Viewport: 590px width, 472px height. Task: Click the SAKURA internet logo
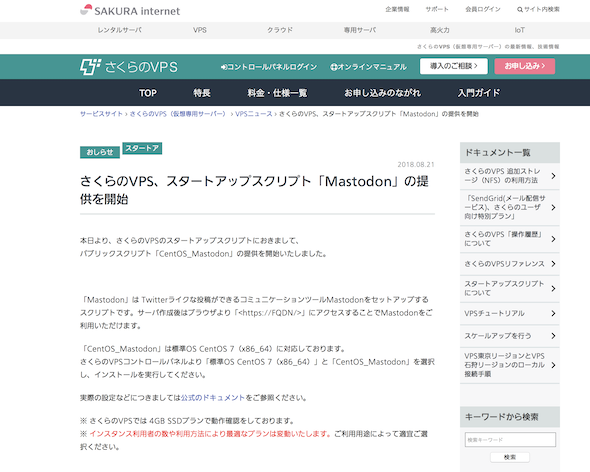click(130, 11)
